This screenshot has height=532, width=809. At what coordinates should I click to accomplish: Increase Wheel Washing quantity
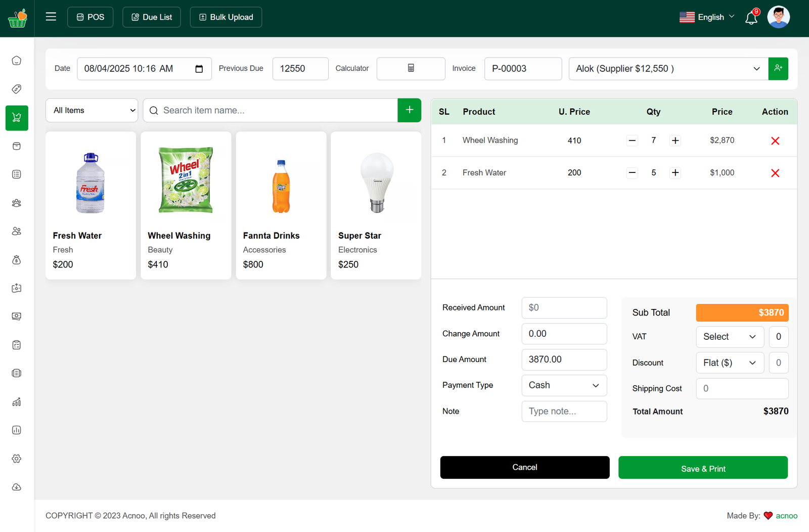[x=675, y=141]
